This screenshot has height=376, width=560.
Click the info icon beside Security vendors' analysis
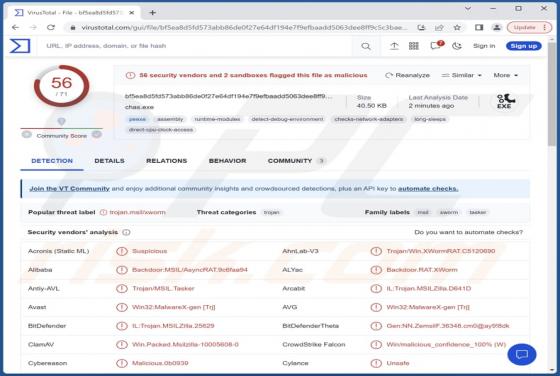pos(126,232)
